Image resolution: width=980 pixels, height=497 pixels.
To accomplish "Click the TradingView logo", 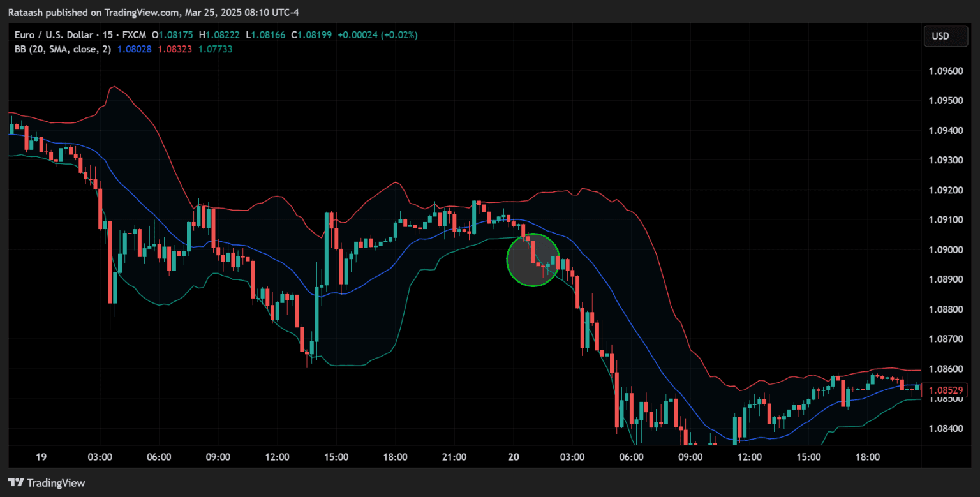I will point(48,483).
